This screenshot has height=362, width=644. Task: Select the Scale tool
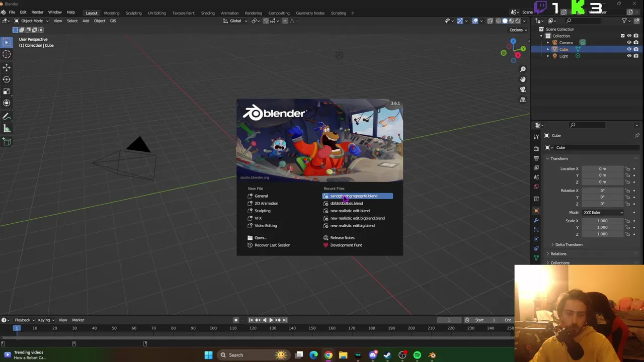pos(7,91)
